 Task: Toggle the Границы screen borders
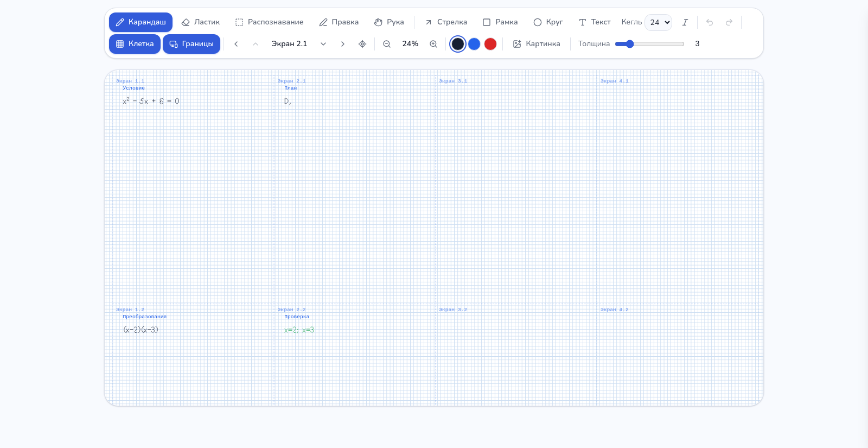pos(192,44)
